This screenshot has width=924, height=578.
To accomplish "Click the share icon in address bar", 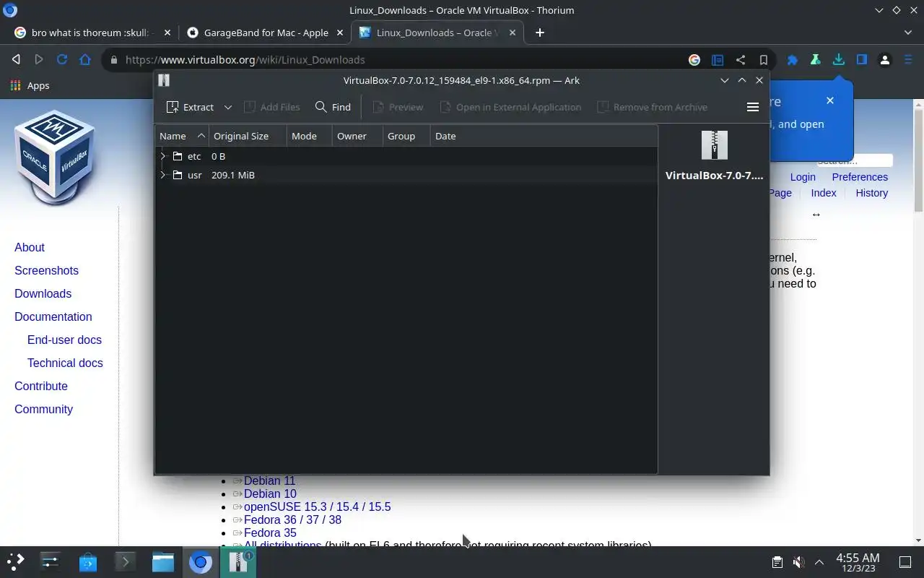I will point(741,60).
